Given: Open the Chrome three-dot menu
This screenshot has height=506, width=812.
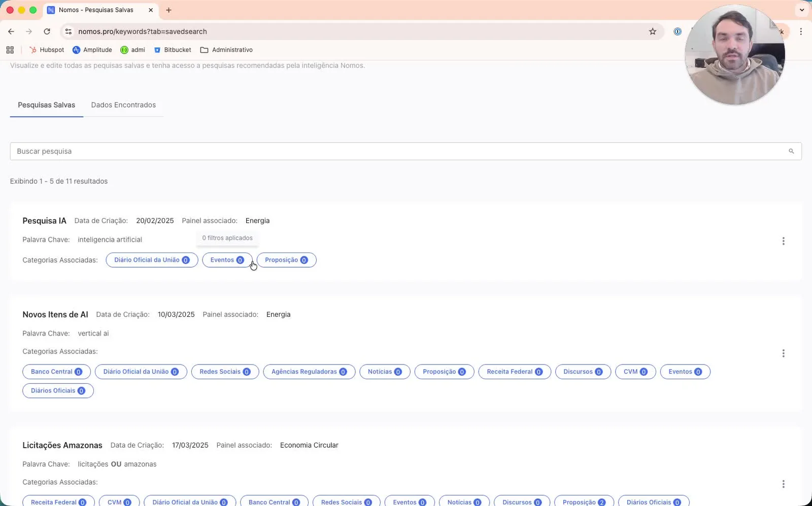Looking at the screenshot, I should 801,31.
